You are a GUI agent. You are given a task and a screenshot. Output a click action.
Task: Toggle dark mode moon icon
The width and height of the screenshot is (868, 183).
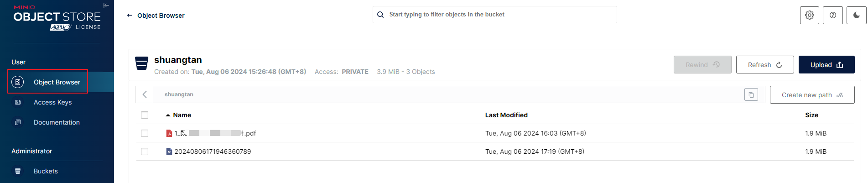pyautogui.click(x=857, y=15)
